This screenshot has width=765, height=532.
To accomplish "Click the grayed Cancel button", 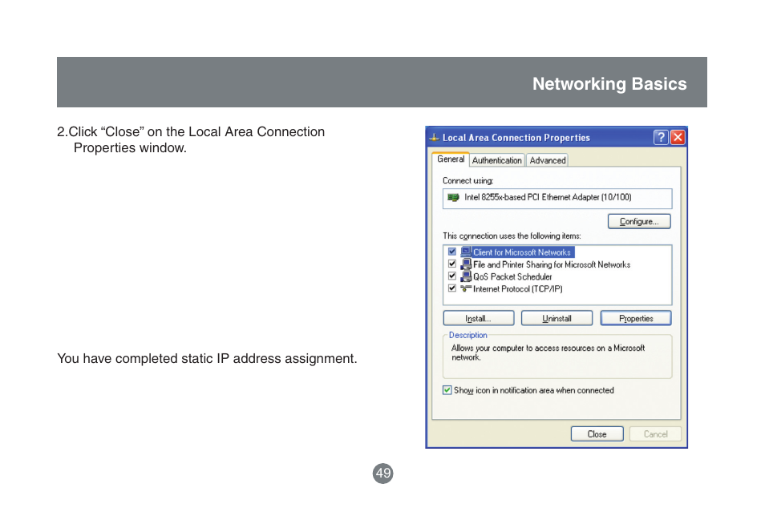I will [x=654, y=433].
